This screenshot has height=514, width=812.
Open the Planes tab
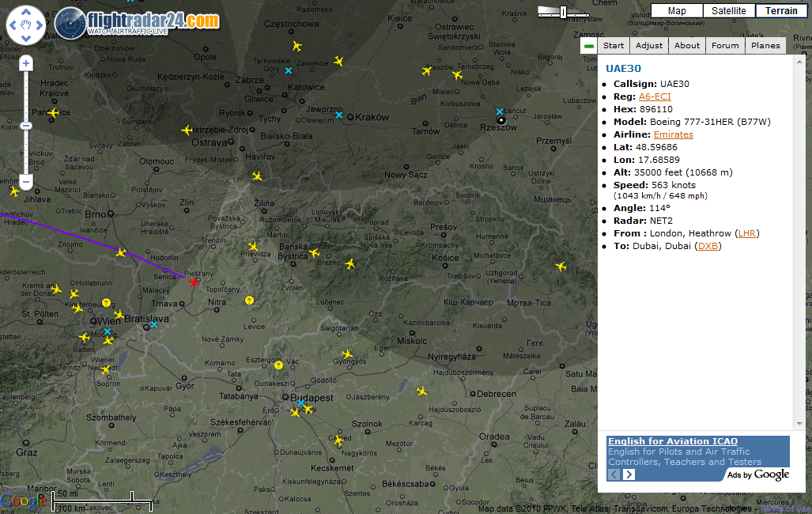tap(765, 46)
